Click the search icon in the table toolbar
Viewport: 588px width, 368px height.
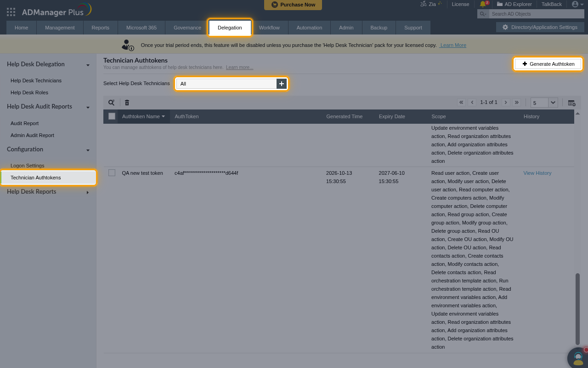click(x=112, y=103)
